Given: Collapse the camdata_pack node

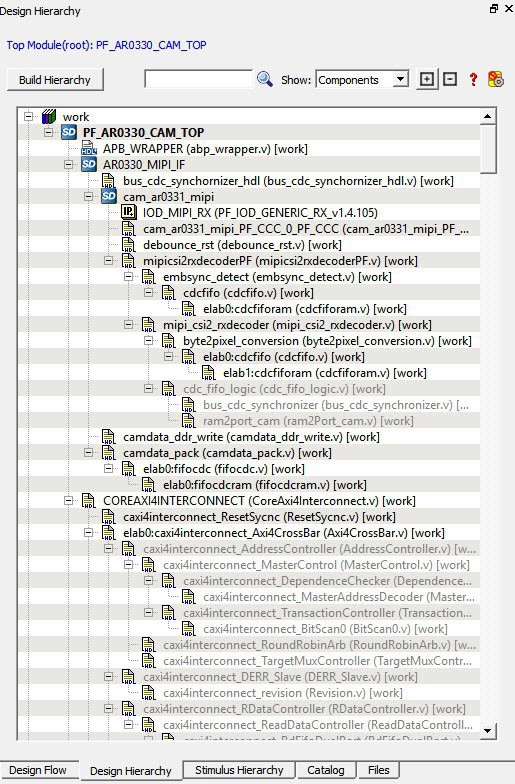Looking at the screenshot, I should [88, 452].
